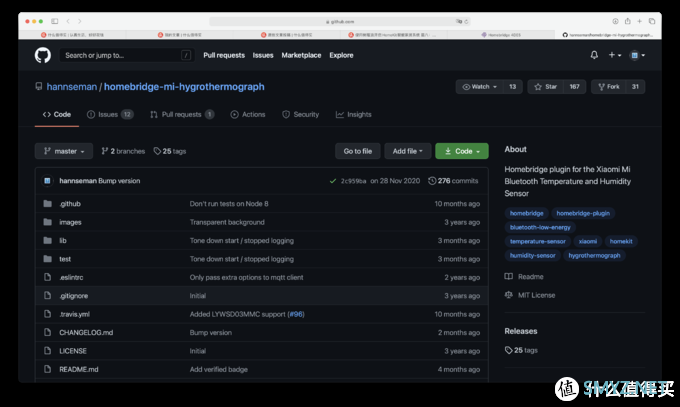Viewport: 680px width, 407px height.
Task: Click the Go to file button
Action: click(358, 151)
